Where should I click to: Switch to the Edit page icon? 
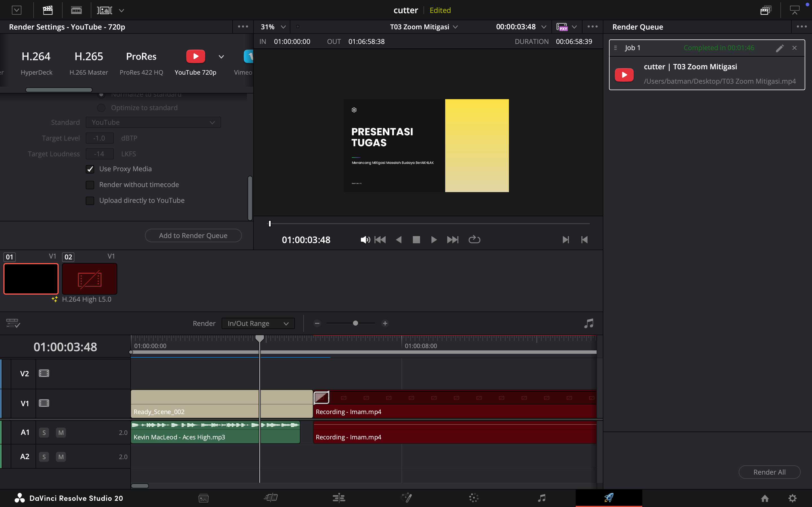point(339,498)
